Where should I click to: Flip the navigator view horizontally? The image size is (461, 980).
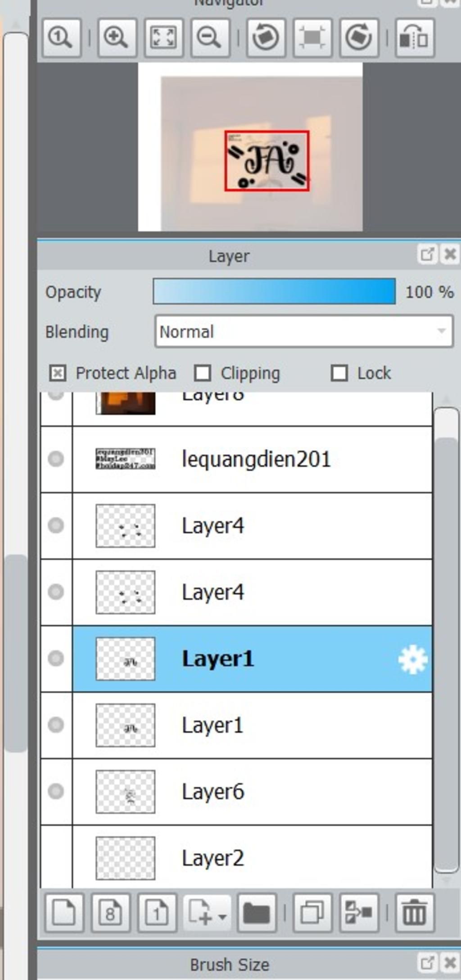(415, 38)
